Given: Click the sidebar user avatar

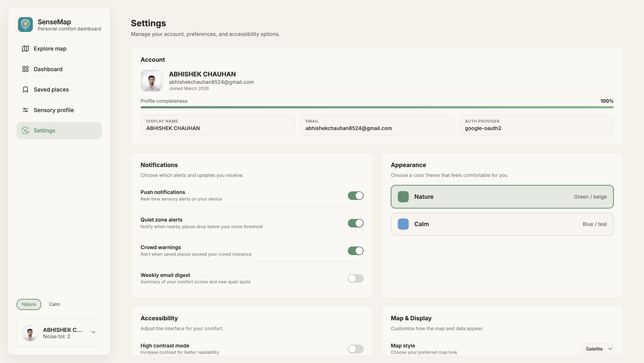Looking at the screenshot, I should pos(30,333).
